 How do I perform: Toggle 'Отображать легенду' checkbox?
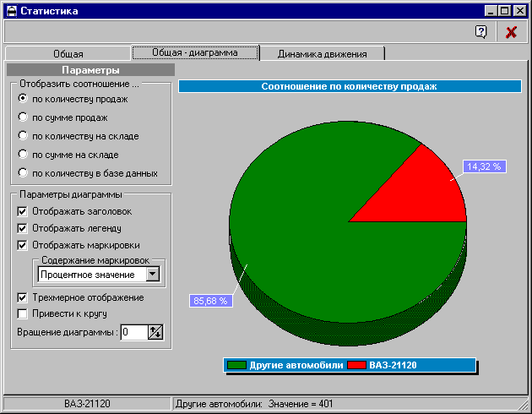tap(23, 228)
